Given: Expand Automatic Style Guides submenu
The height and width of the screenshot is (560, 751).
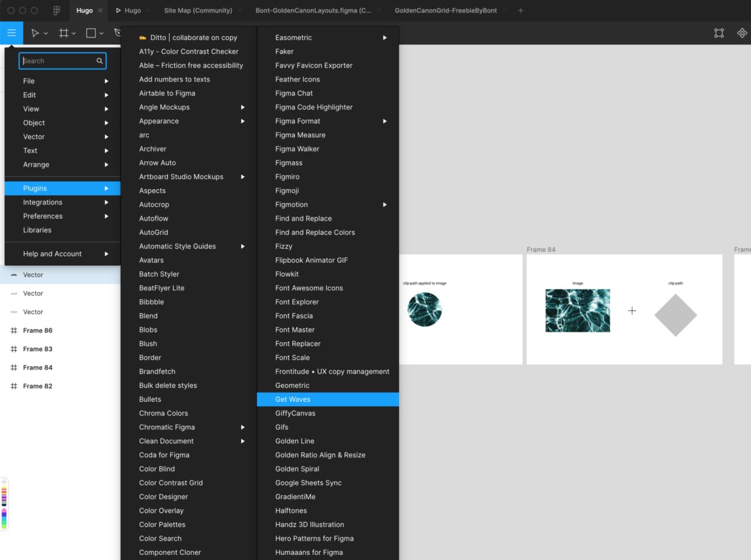Looking at the screenshot, I should pyautogui.click(x=188, y=246).
